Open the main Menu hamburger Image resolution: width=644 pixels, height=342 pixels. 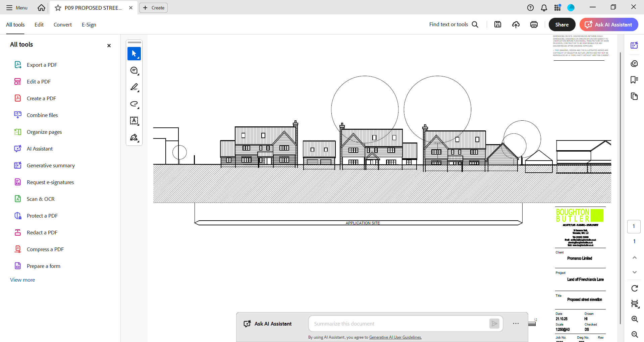click(x=17, y=8)
